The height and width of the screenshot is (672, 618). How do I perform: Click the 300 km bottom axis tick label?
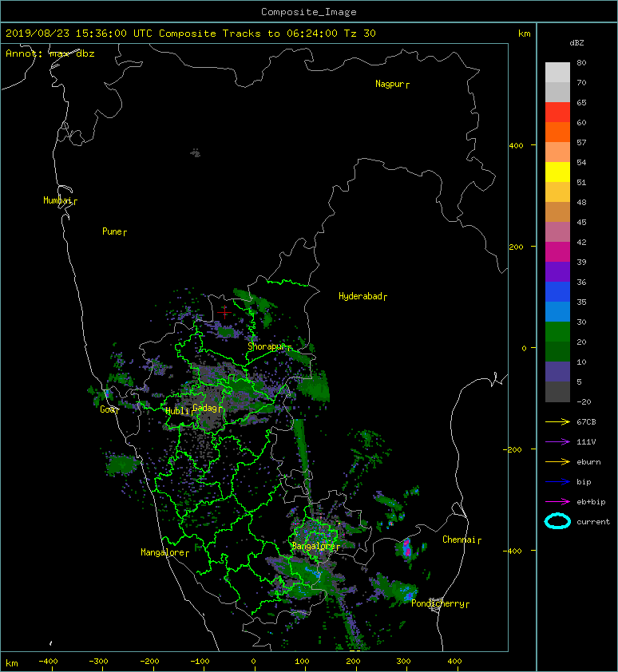click(403, 662)
